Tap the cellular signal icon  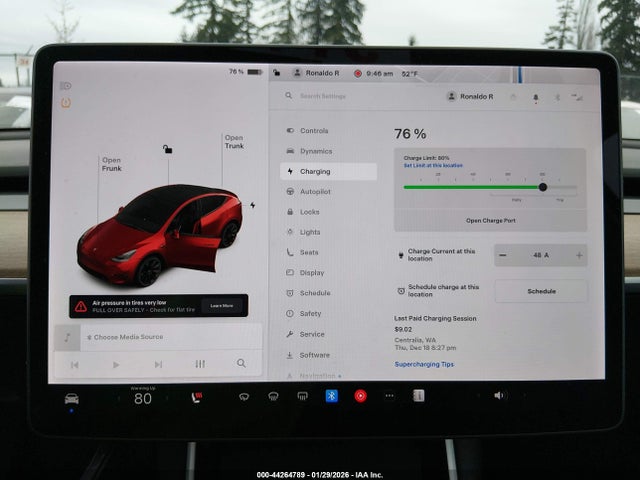point(577,97)
